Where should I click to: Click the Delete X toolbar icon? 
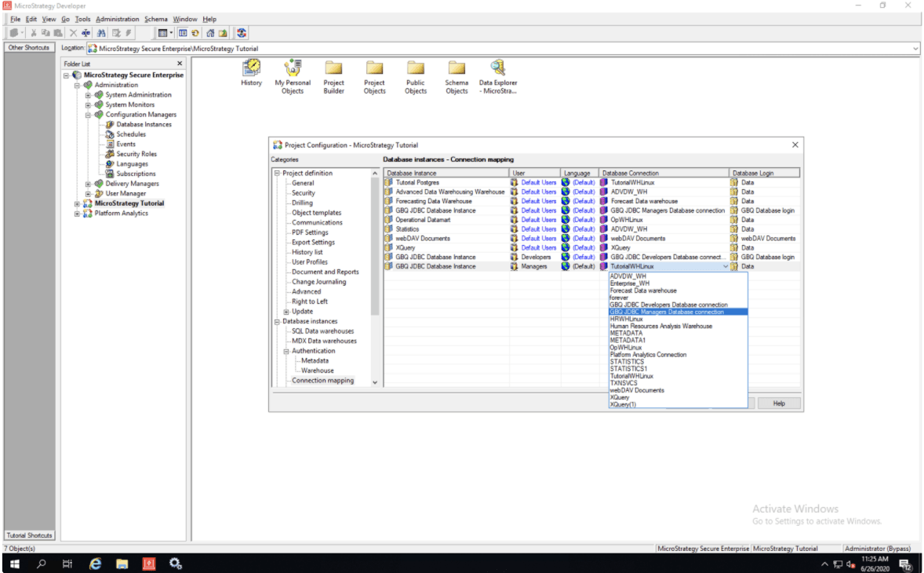(x=73, y=33)
